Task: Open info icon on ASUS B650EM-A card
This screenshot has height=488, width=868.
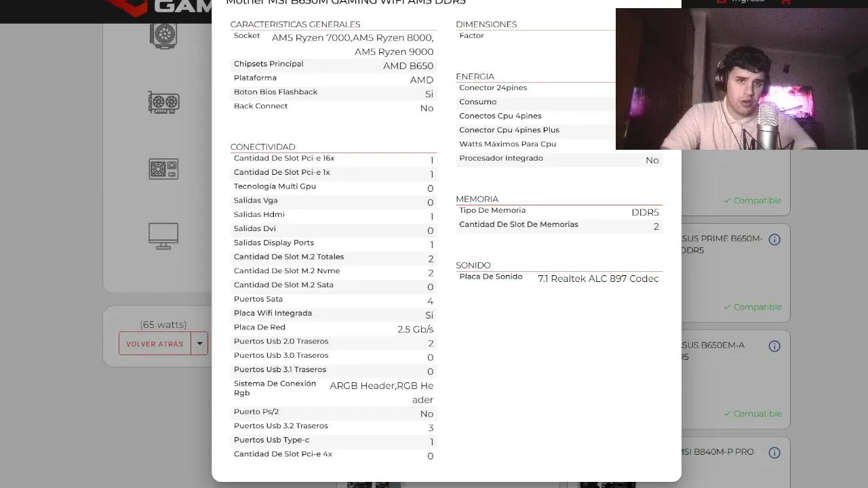Action: [774, 346]
